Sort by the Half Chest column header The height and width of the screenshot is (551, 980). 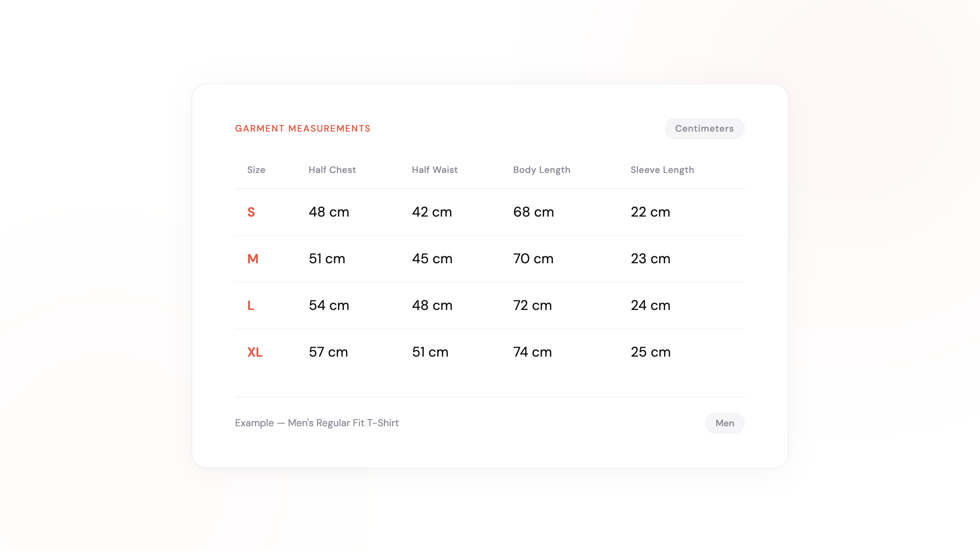pos(332,170)
